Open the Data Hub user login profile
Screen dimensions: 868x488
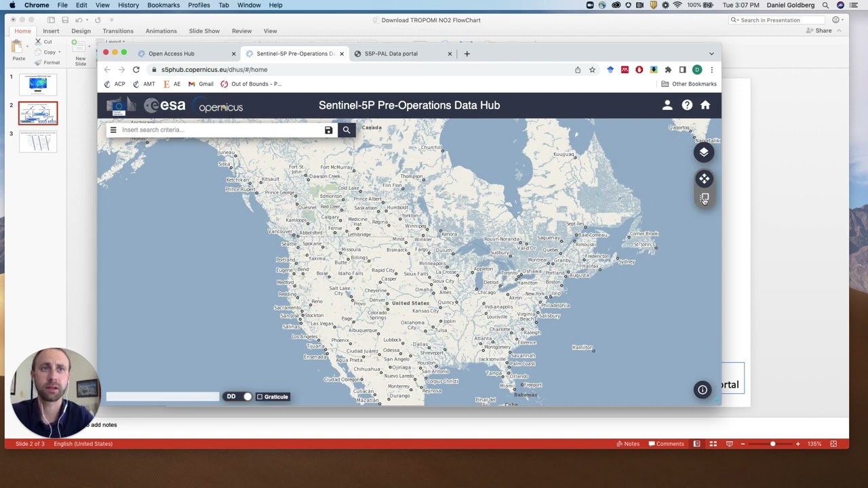667,105
